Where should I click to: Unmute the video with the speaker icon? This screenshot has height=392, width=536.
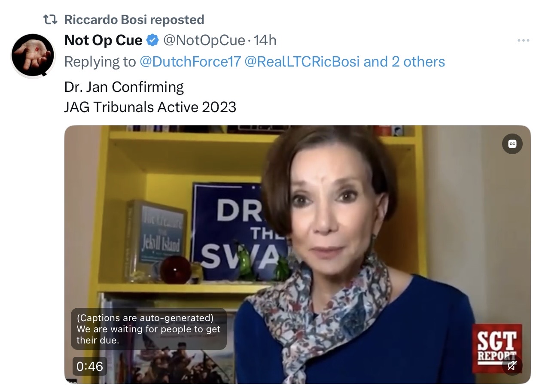512,365
